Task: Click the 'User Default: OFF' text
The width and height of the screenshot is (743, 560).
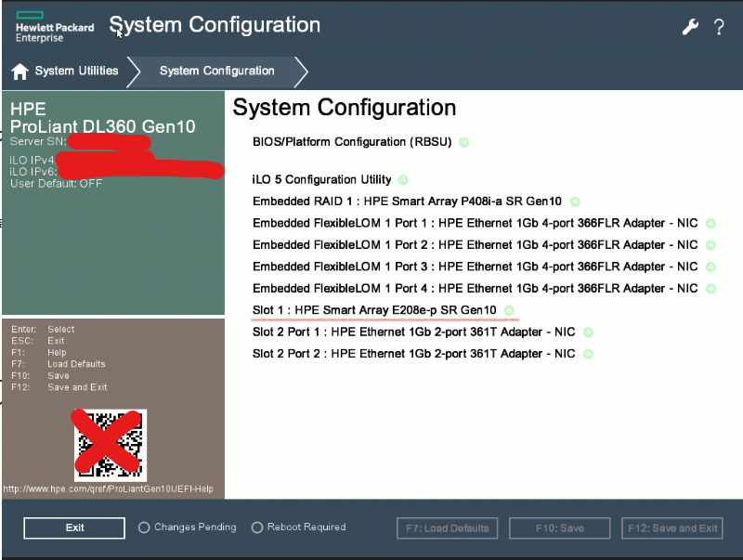Action: 56,184
